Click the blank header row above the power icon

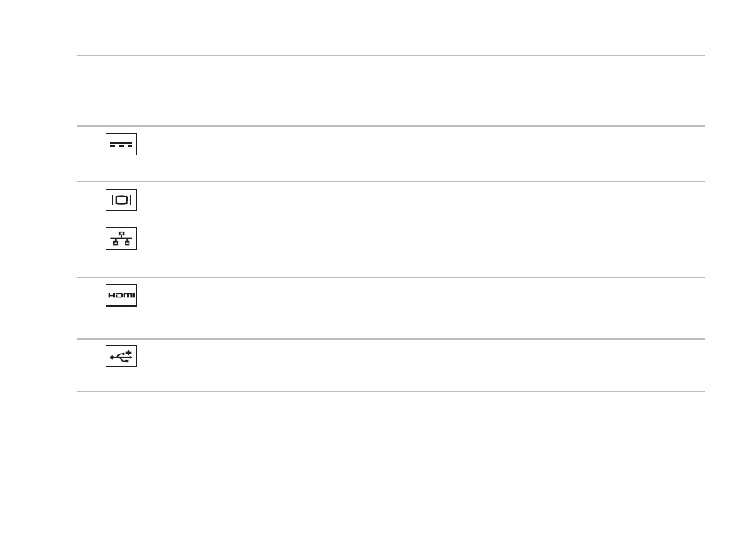coord(391,90)
